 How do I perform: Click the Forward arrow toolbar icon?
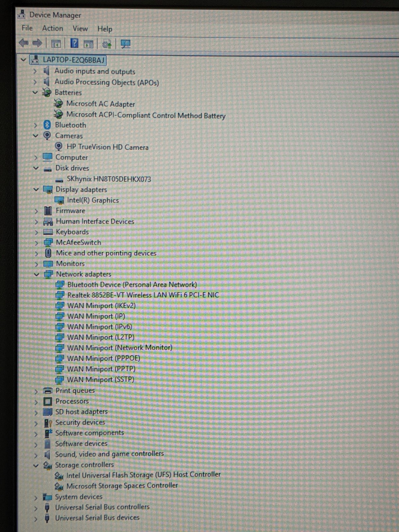pos(37,43)
